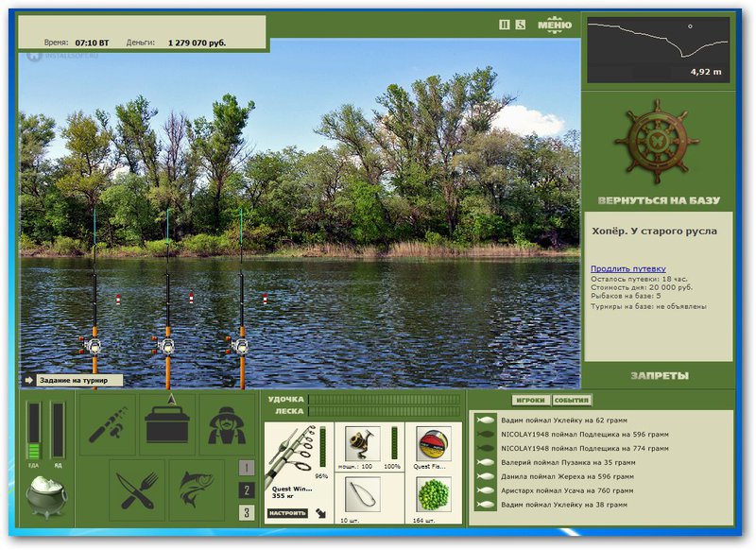
Task: Expand the Задание на турнир panel
Action: coord(29,380)
